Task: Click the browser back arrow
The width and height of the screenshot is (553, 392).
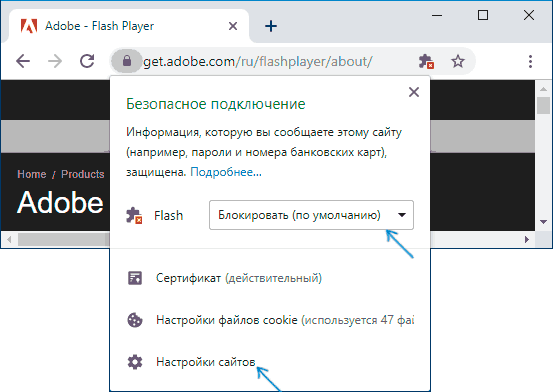Action: point(23,61)
